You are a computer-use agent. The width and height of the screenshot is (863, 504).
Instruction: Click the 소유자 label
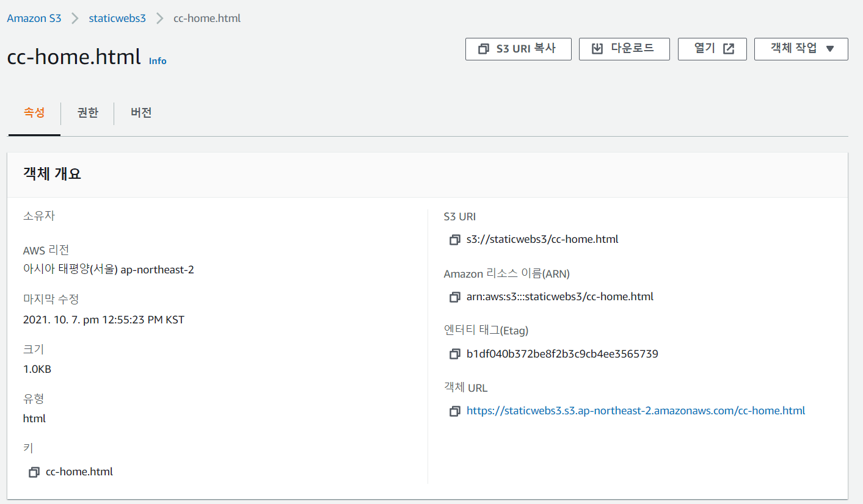click(x=39, y=215)
